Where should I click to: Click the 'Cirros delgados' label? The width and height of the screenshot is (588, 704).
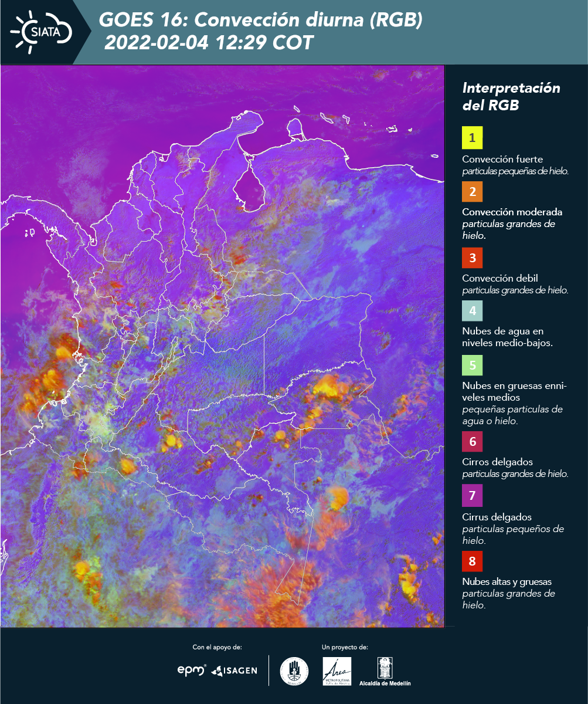tap(497, 462)
